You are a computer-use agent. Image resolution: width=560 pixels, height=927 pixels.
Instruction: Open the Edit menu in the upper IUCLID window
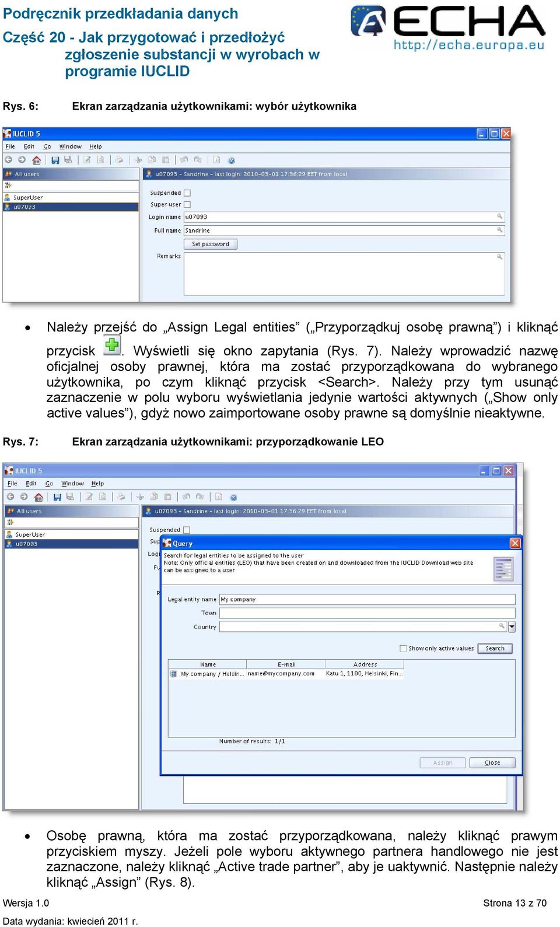(x=29, y=147)
